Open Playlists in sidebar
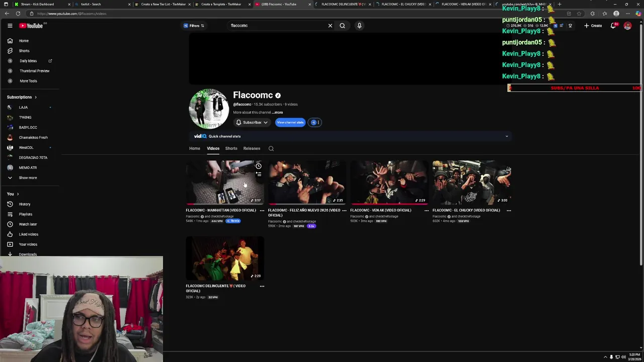The height and width of the screenshot is (362, 644). pyautogui.click(x=30, y=214)
